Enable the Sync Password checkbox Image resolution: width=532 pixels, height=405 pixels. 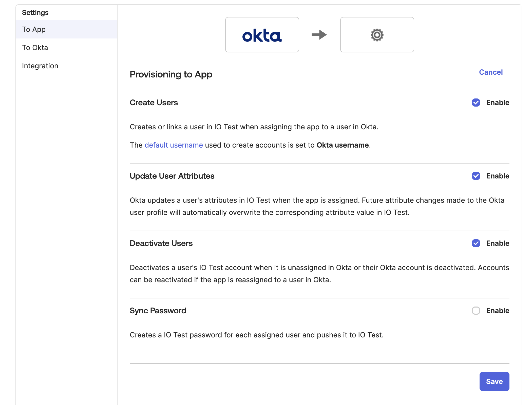pyautogui.click(x=476, y=311)
